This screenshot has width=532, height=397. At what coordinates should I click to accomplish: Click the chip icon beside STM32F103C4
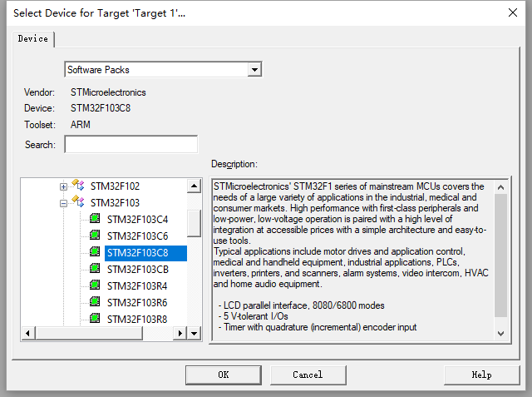(x=95, y=218)
